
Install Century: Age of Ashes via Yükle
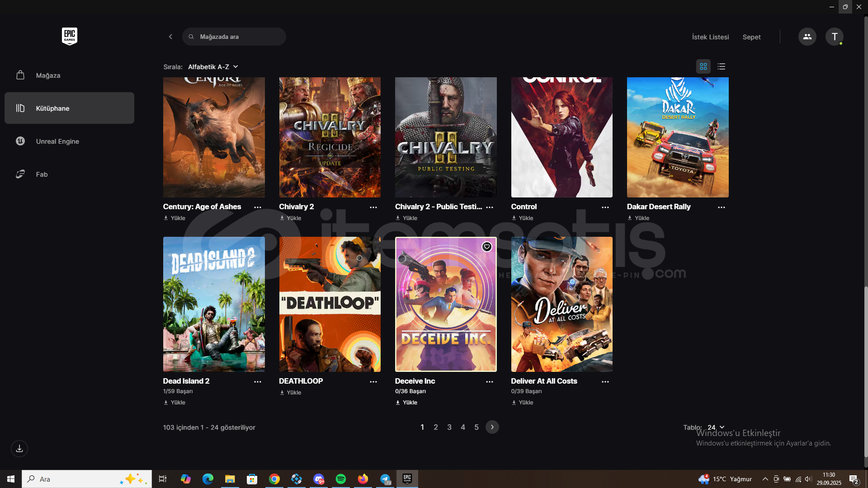pyautogui.click(x=175, y=218)
